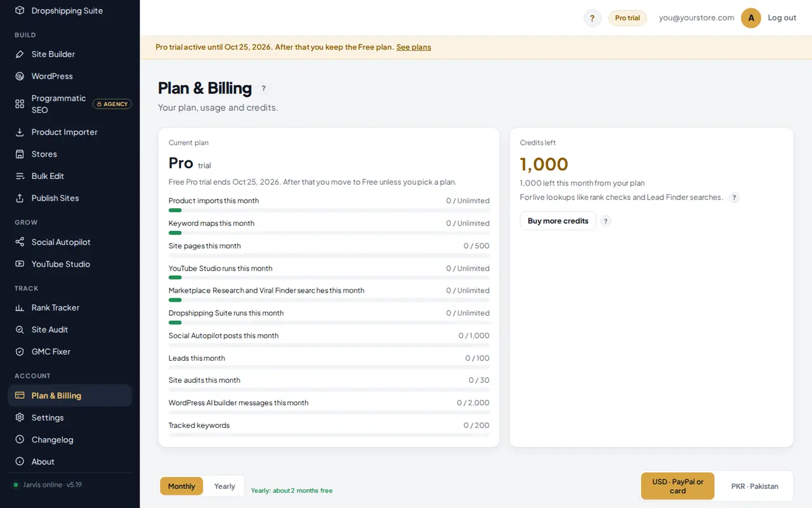The width and height of the screenshot is (812, 508).
Task: Click the Publish Sites upload icon
Action: 20,198
